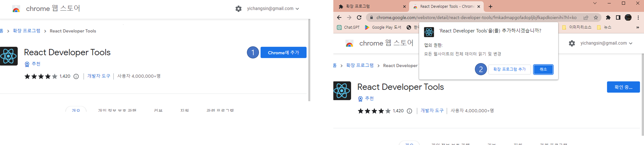Toggle the side panel icon in the toolbar
The image size is (644, 145).
(618, 18)
